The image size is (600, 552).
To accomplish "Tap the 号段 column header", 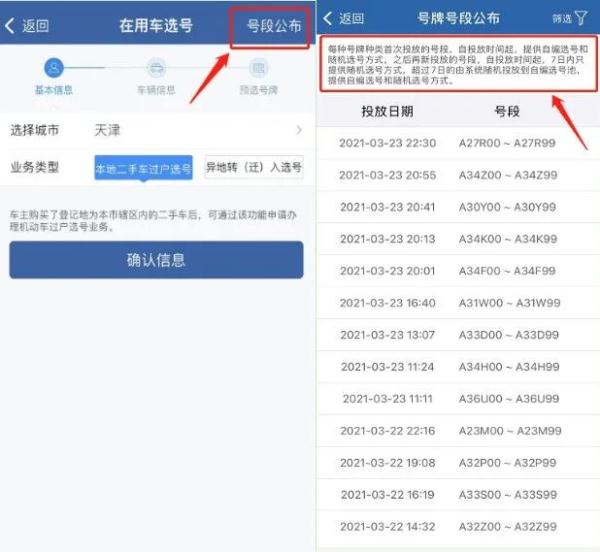I will 507,111.
